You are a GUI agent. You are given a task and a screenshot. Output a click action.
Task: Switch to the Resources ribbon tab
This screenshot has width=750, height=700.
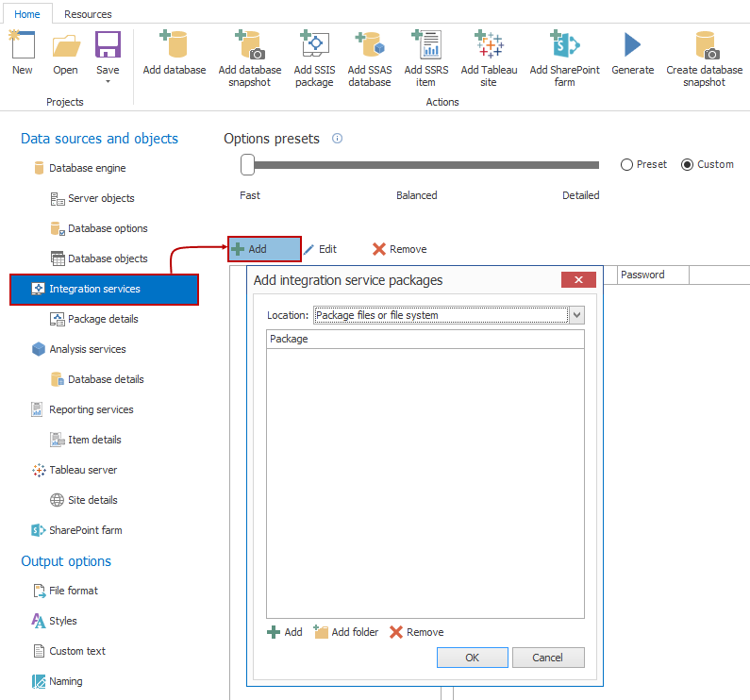88,14
